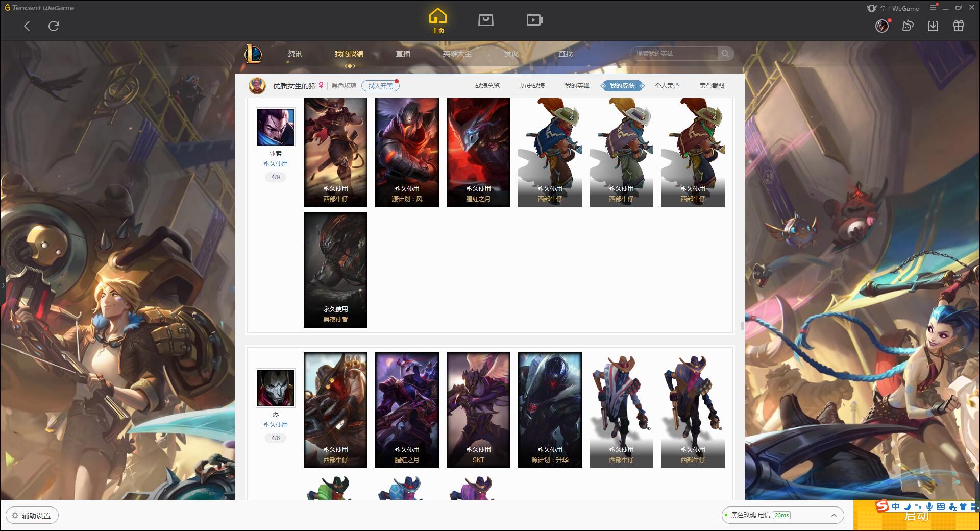Refresh the page with the reload icon
Screen dimensions: 980x531
54,26
